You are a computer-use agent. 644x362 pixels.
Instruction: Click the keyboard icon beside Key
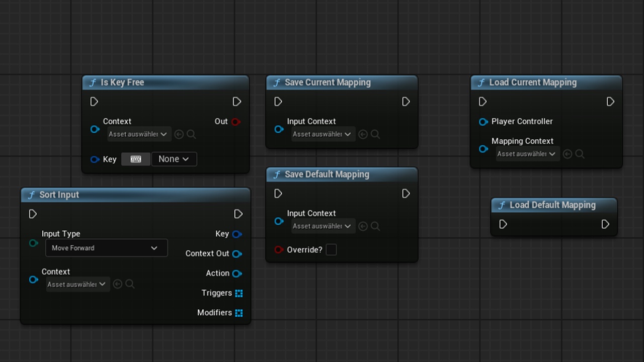click(136, 159)
